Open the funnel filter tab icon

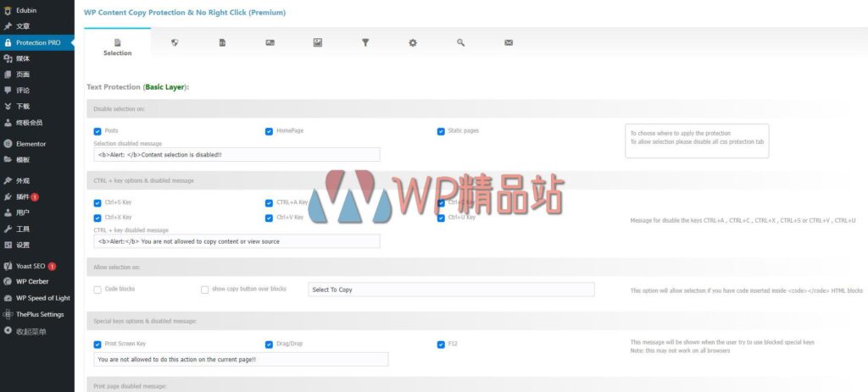[365, 42]
